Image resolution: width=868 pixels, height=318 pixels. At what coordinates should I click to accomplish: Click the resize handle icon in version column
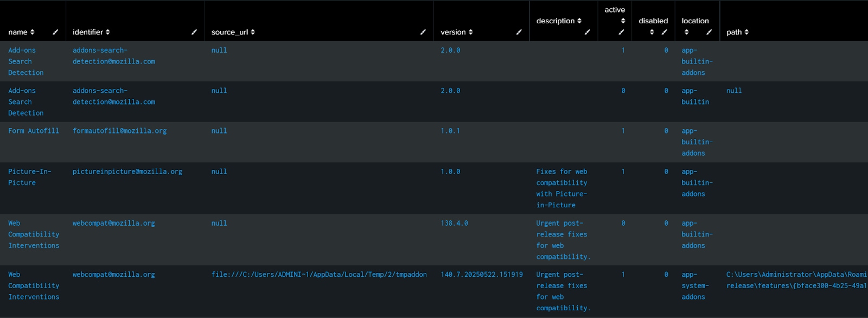pyautogui.click(x=519, y=32)
